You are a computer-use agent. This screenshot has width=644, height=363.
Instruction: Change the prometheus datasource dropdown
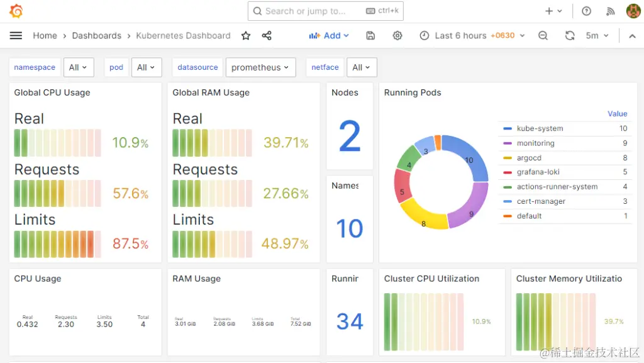tap(260, 67)
